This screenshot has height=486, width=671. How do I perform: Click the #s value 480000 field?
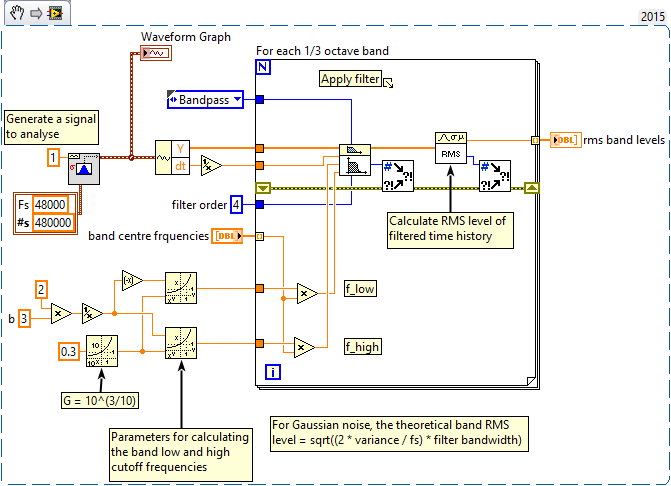pyautogui.click(x=53, y=222)
